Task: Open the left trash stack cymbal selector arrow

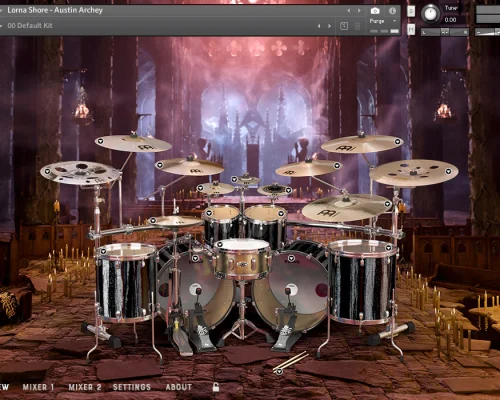Action: [x=47, y=171]
